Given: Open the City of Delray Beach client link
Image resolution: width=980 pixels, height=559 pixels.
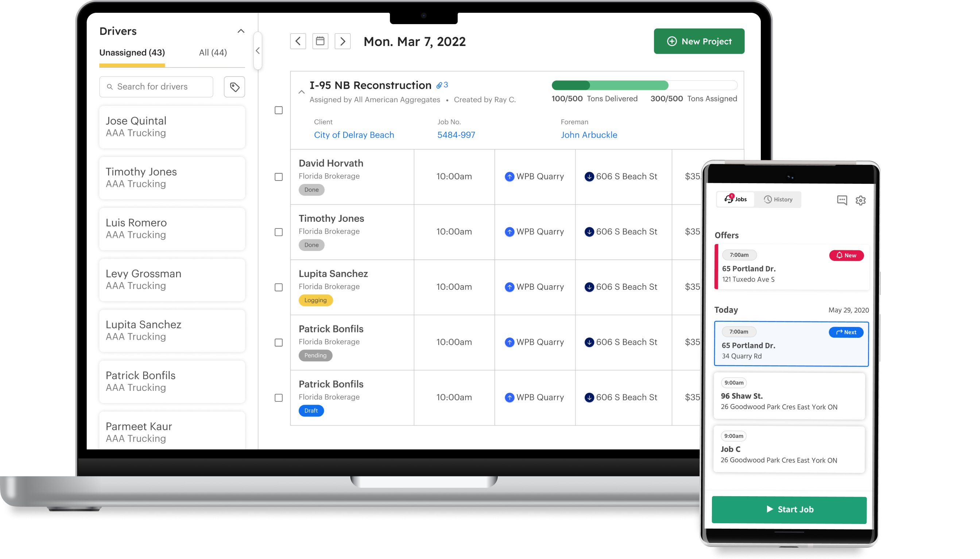Looking at the screenshot, I should (x=354, y=135).
